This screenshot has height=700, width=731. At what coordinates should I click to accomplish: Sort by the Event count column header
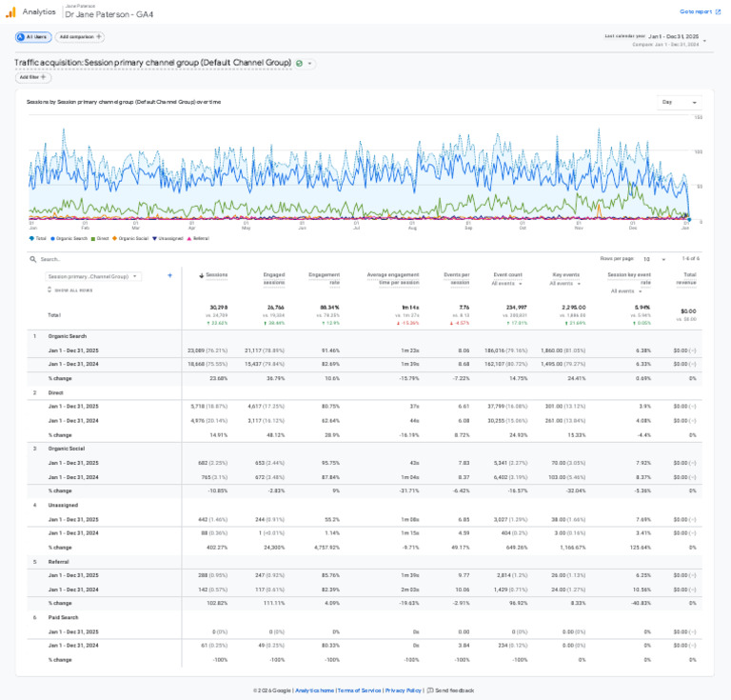tap(507, 274)
